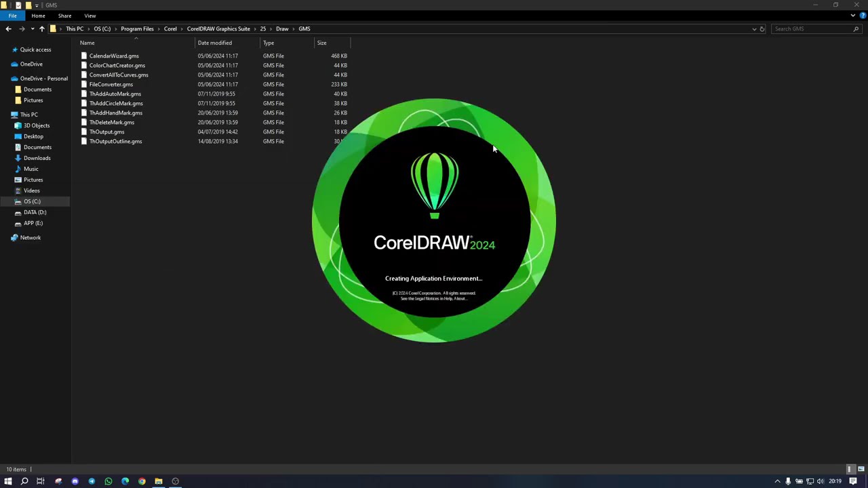868x488 pixels.
Task: Expand the address bar history dropdown
Action: click(754, 28)
